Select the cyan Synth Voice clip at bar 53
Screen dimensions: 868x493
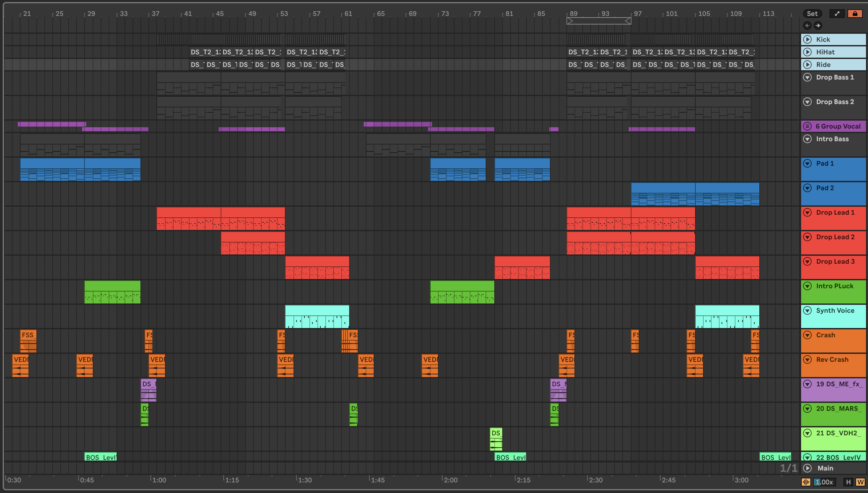pyautogui.click(x=317, y=310)
